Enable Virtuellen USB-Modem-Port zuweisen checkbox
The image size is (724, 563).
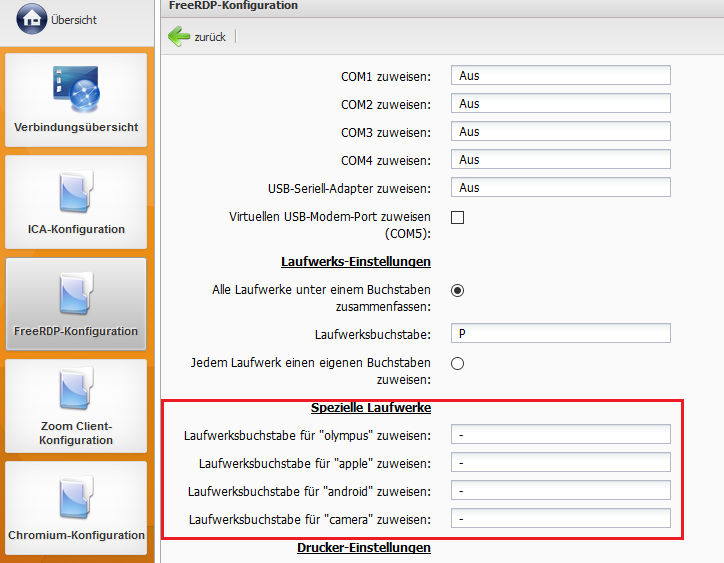click(458, 217)
